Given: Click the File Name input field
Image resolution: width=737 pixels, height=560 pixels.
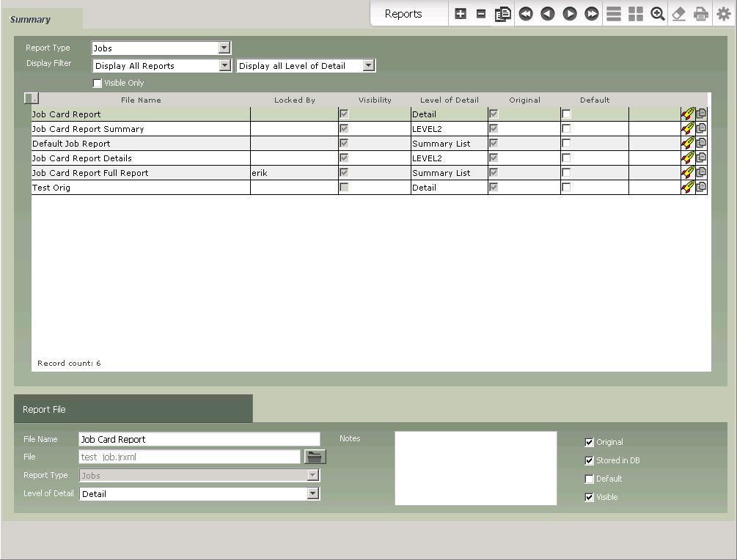Looking at the screenshot, I should [199, 439].
